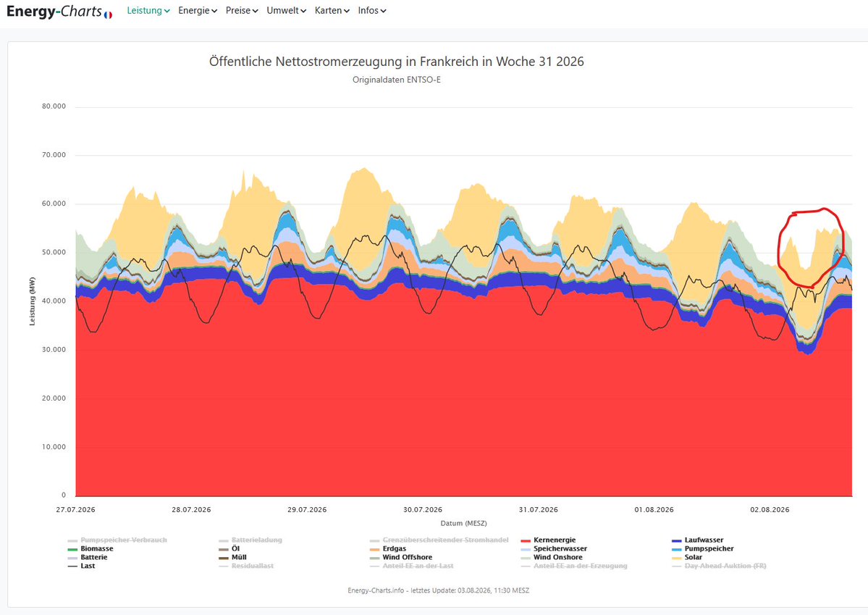Toggle the Biomasse legend entry
The width and height of the screenshot is (868, 615).
90,549
